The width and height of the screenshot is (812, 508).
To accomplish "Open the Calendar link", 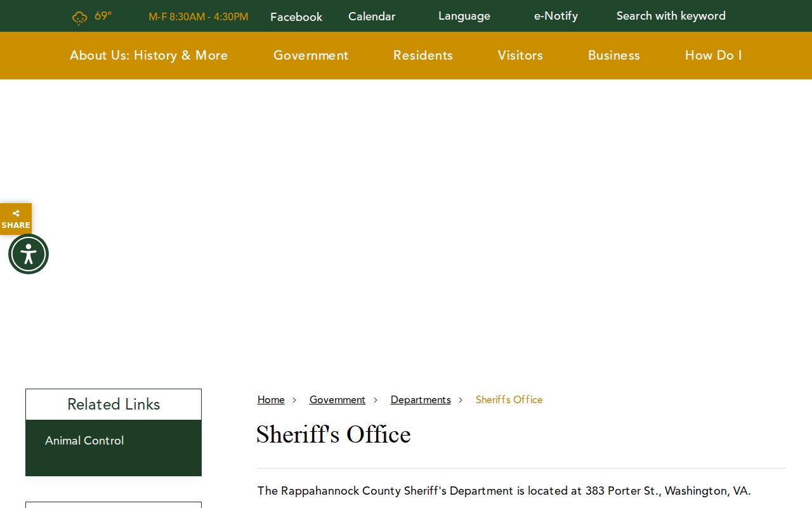I will [x=372, y=17].
